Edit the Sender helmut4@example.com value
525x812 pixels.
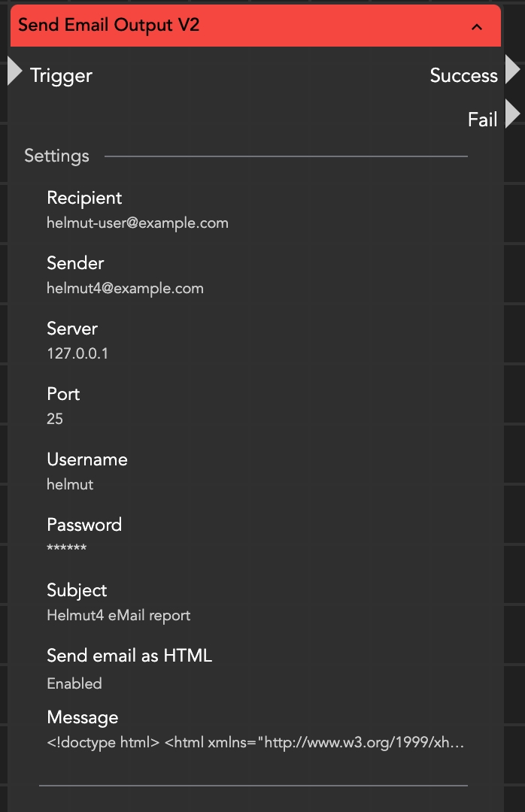click(125, 289)
